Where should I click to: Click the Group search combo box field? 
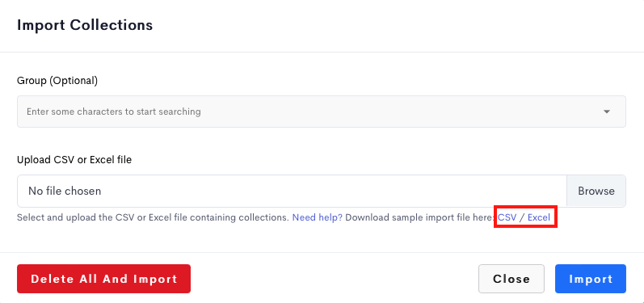(x=321, y=112)
